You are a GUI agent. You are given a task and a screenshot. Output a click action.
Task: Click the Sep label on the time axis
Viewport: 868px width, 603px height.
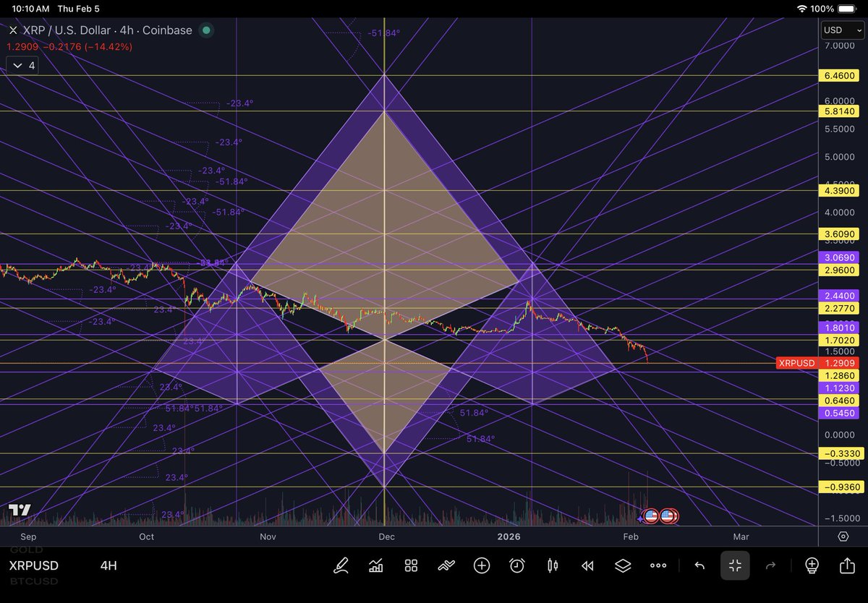click(28, 536)
